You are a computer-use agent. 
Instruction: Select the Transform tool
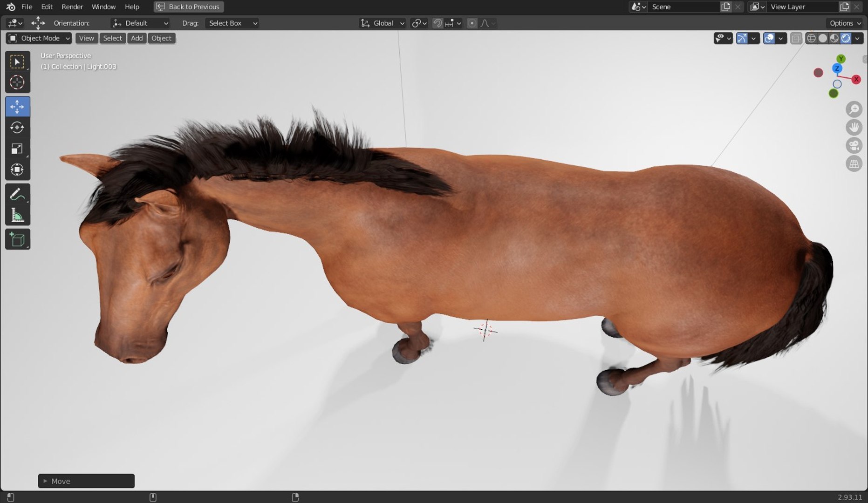pos(17,170)
